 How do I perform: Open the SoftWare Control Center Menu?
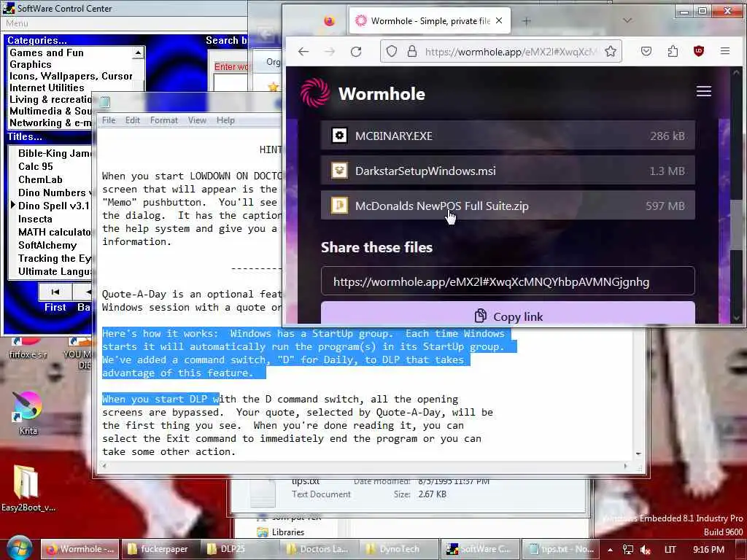[x=17, y=23]
